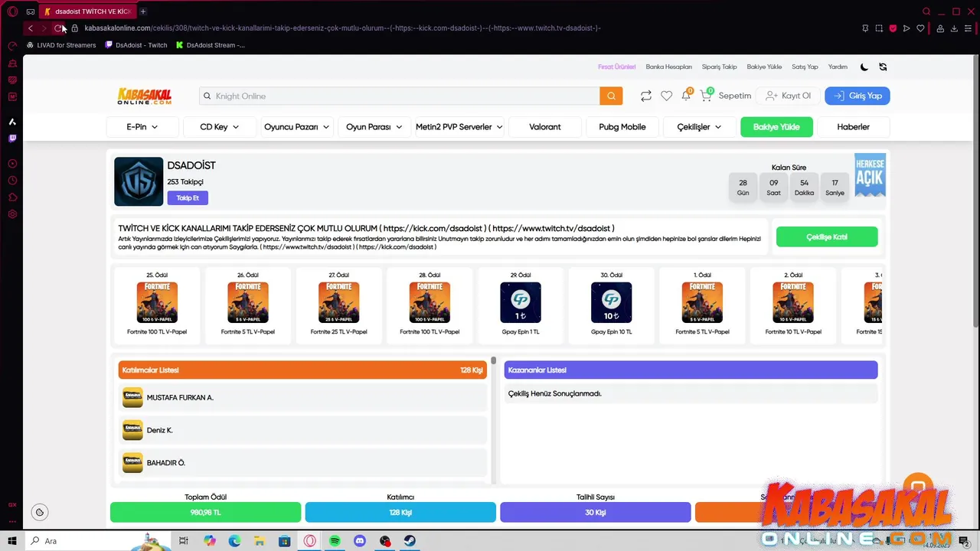Expand the Oyun Parası dropdown
The image size is (980, 551).
(x=374, y=127)
